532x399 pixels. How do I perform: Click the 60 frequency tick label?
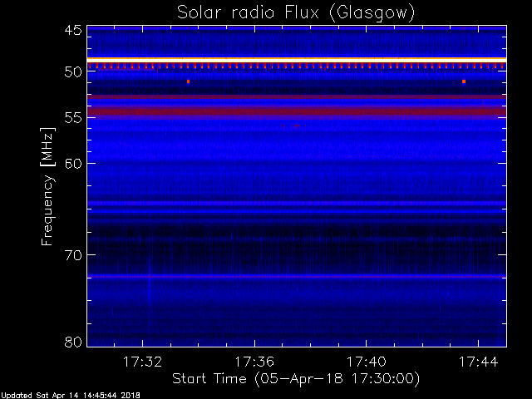click(x=73, y=163)
